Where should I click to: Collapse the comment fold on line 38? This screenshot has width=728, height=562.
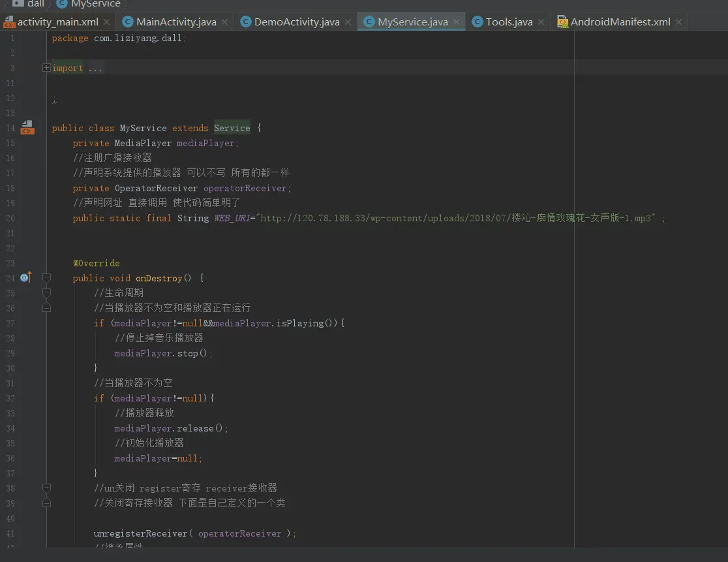[x=46, y=488]
